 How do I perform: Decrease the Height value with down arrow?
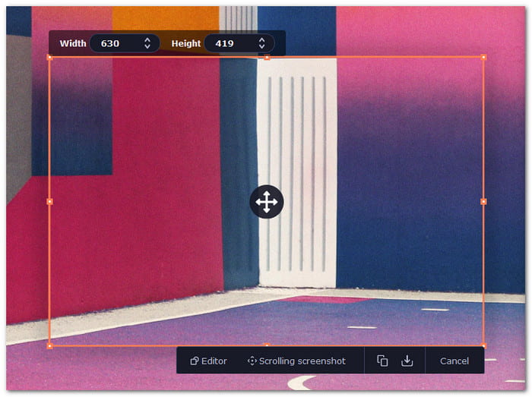(261, 46)
